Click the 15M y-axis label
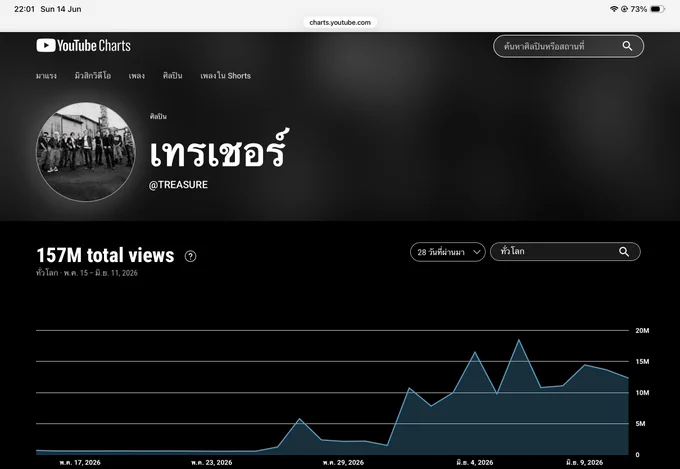The image size is (680, 469). click(x=642, y=361)
